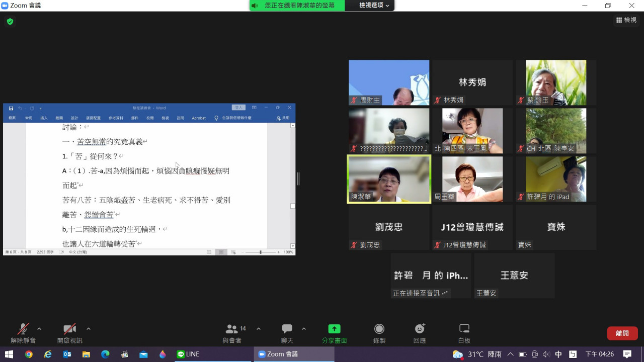Expand video options arrow beside the camera
644x362 pixels.
[x=89, y=329]
